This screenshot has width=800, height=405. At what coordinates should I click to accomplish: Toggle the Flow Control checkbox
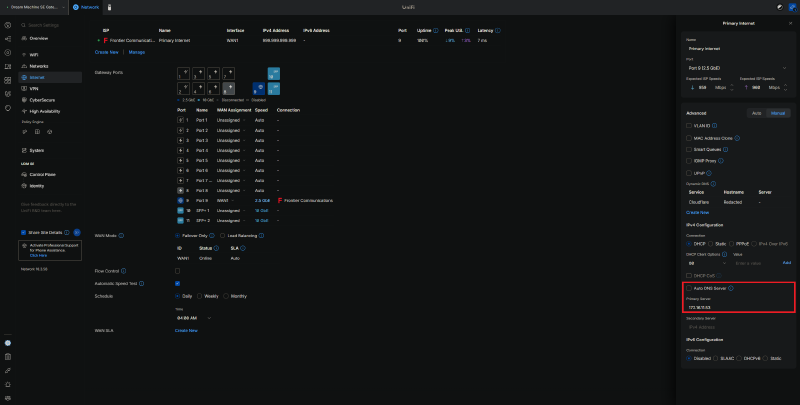[178, 271]
